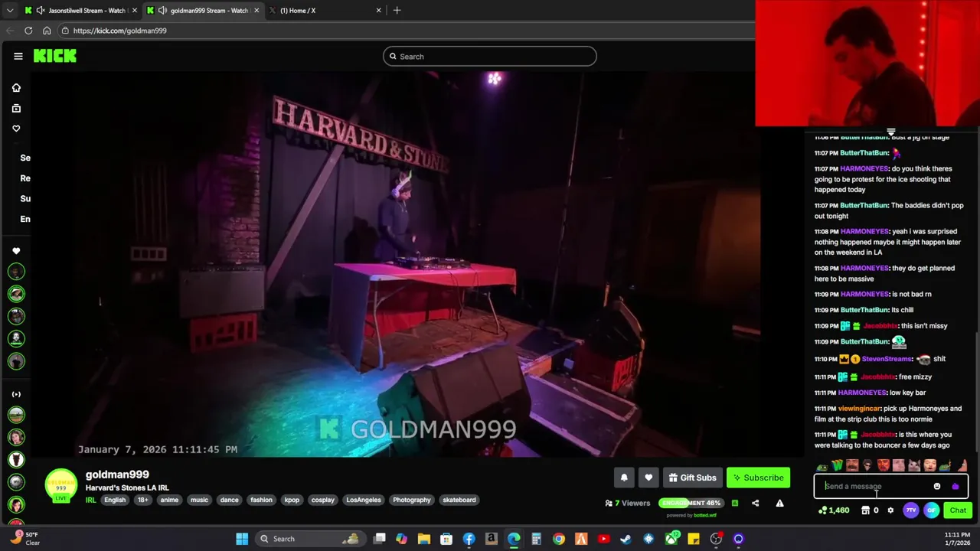Click HARMONEYES username in low key bar message

(x=863, y=393)
